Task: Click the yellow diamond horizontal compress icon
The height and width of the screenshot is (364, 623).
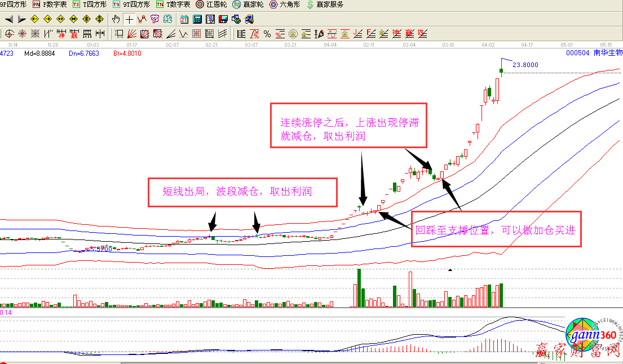Action: [73, 19]
